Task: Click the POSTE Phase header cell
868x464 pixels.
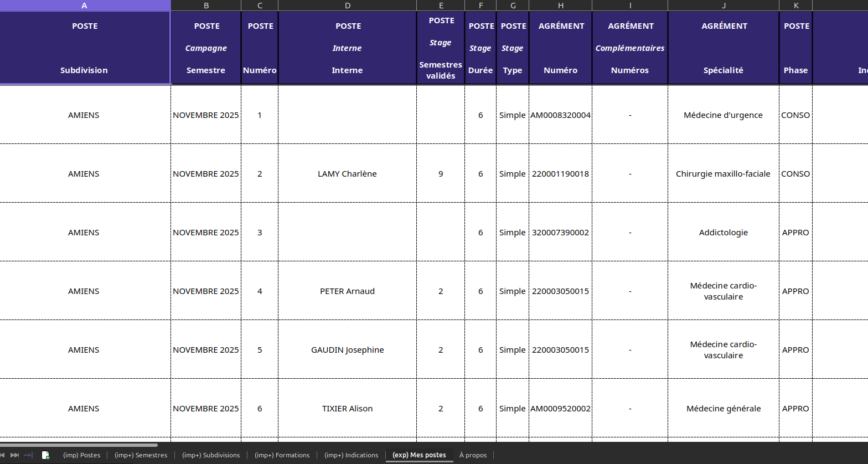Action: point(795,48)
